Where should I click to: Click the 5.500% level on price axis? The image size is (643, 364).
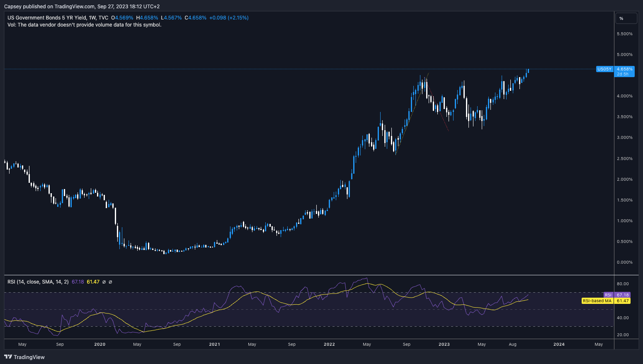tap(624, 34)
